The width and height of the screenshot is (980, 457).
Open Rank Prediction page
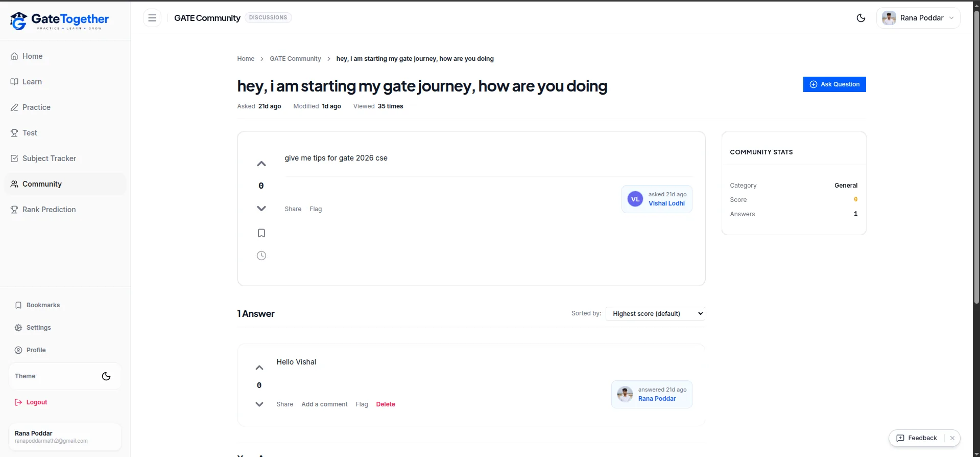65,210
